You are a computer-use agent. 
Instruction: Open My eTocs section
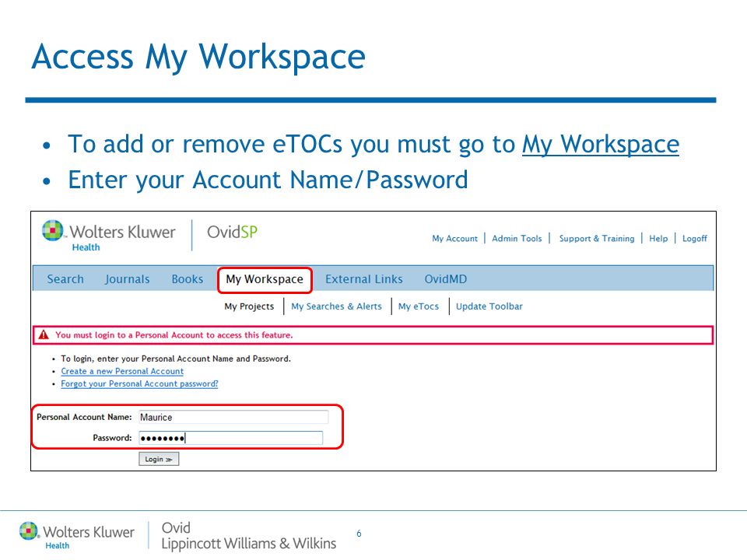point(419,306)
